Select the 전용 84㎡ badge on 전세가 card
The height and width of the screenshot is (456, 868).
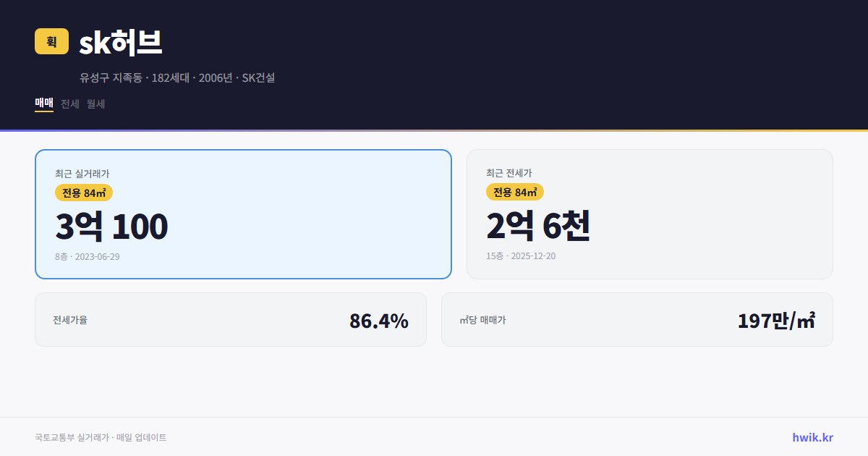[x=515, y=193]
